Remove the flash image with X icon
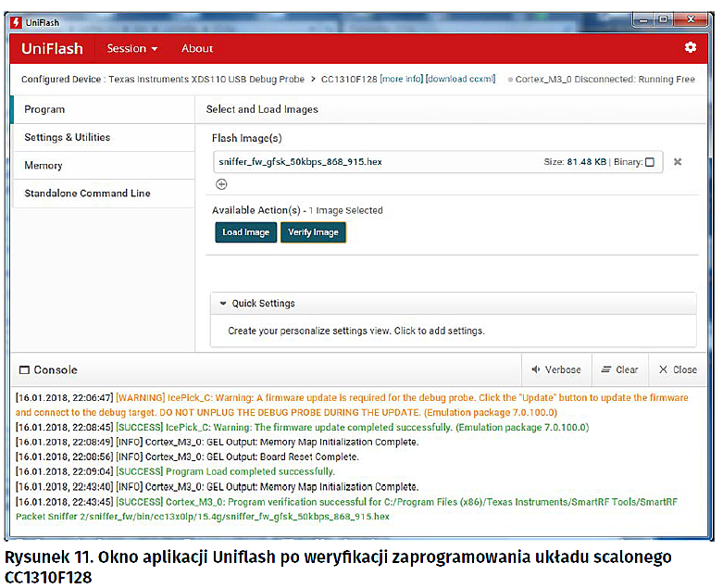The image size is (723, 588). click(x=677, y=162)
